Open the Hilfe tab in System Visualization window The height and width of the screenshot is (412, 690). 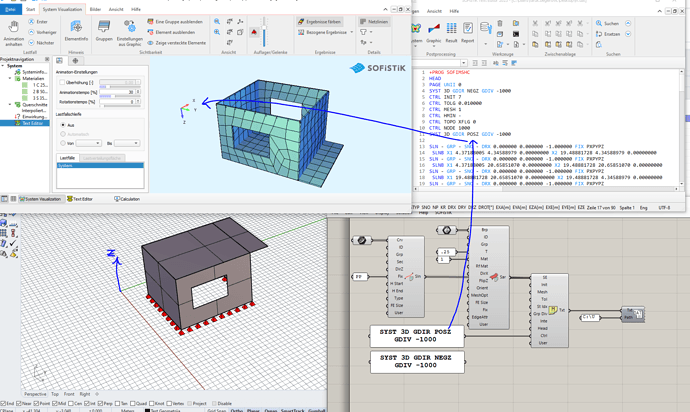pyautogui.click(x=136, y=9)
